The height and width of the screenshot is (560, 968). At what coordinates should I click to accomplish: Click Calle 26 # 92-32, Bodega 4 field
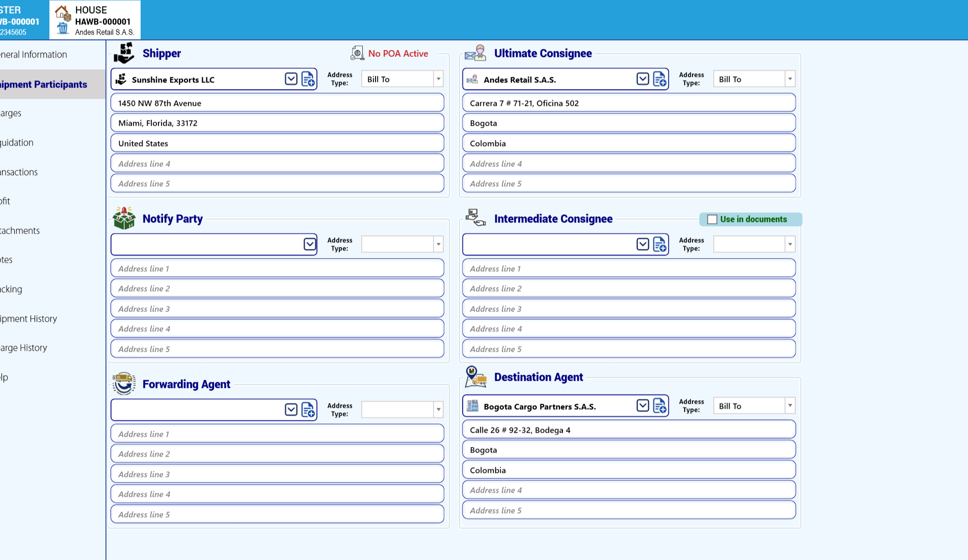coord(629,430)
